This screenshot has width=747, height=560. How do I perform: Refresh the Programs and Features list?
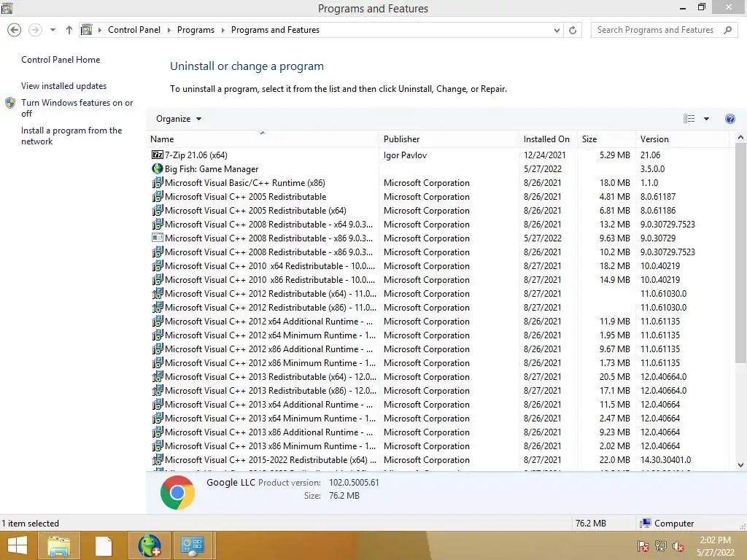(573, 30)
